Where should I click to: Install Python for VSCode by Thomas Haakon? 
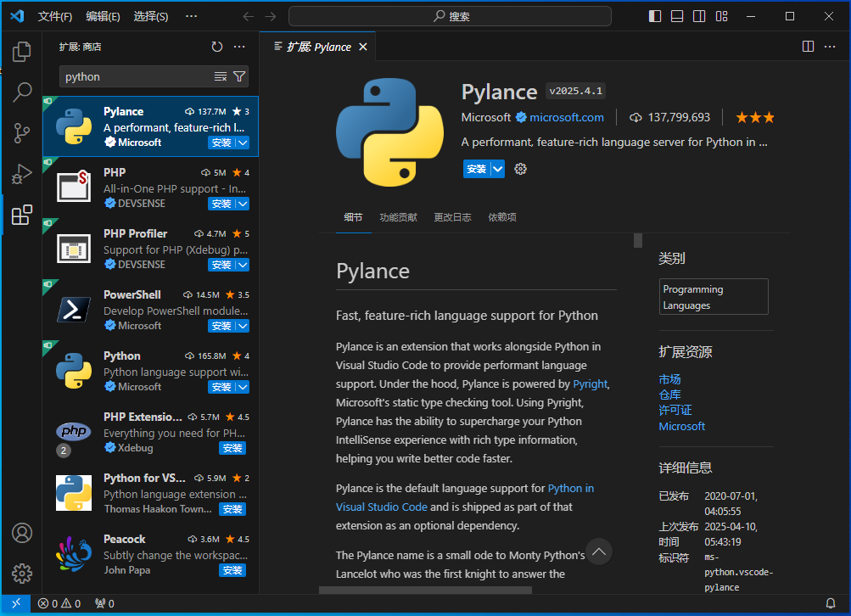pyautogui.click(x=232, y=509)
